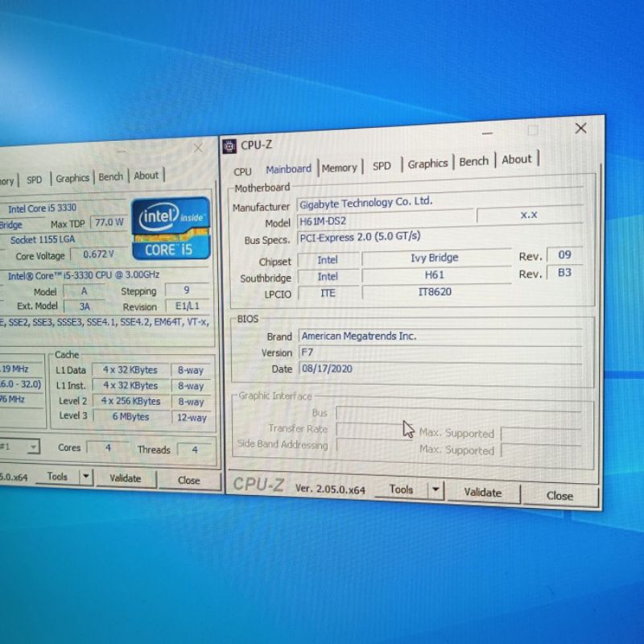Go to Graphics tab in right window
Screen dimensions: 644x644
427,163
